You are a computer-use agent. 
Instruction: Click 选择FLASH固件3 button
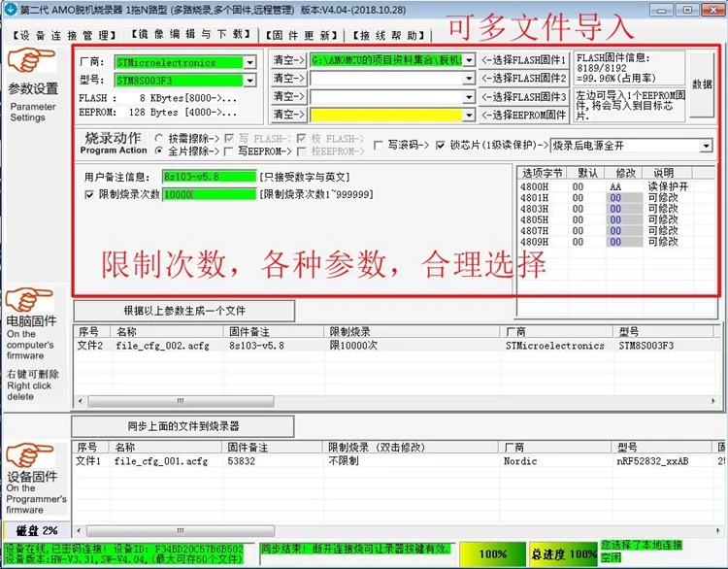[523, 97]
